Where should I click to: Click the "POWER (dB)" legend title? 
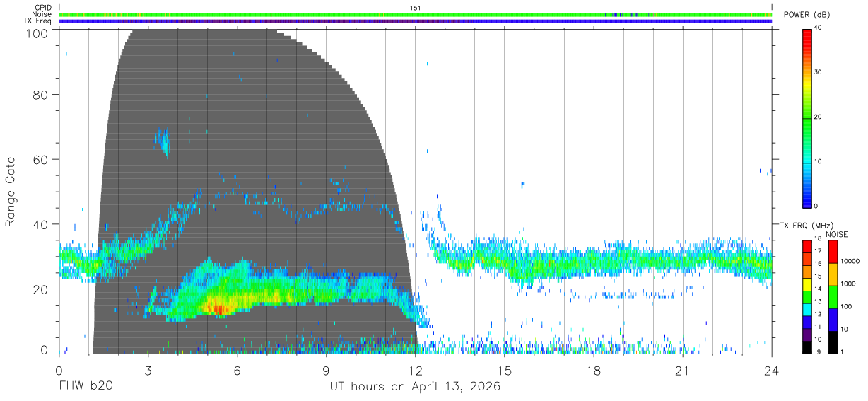click(807, 14)
